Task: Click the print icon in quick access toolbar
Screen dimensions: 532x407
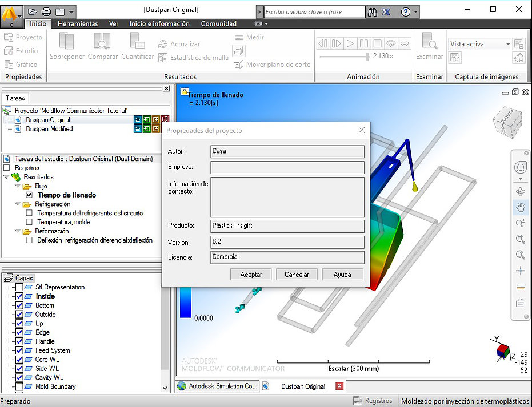Action: coord(46,11)
